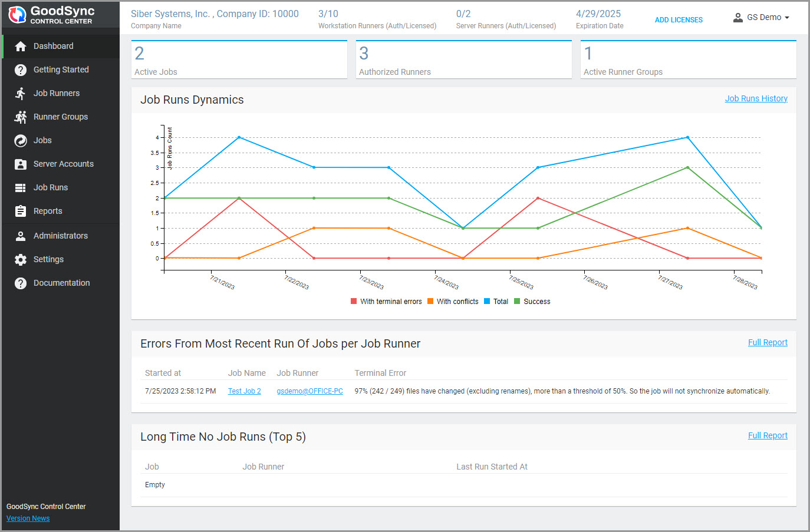Click the Reports clipboard icon
The height and width of the screenshot is (532, 810).
tap(21, 212)
